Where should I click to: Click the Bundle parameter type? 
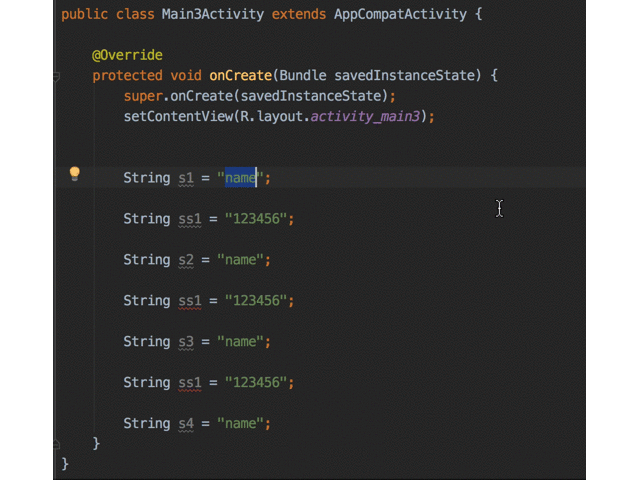pyautogui.click(x=303, y=76)
